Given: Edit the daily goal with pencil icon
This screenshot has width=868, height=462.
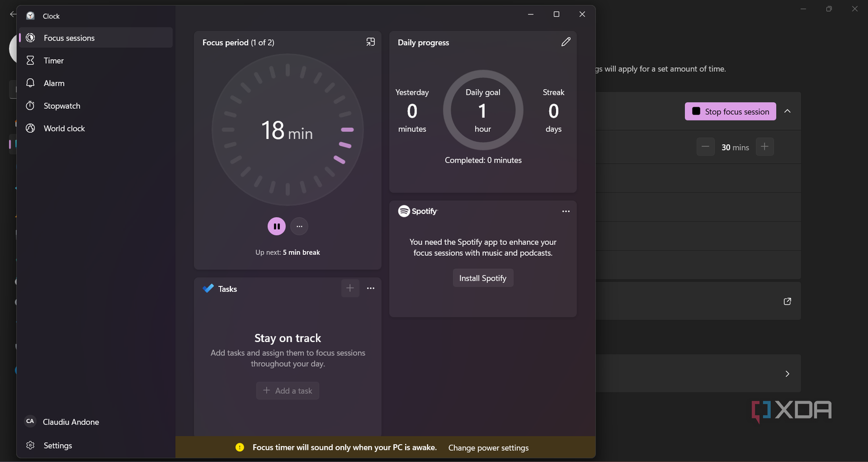Looking at the screenshot, I should (x=566, y=42).
